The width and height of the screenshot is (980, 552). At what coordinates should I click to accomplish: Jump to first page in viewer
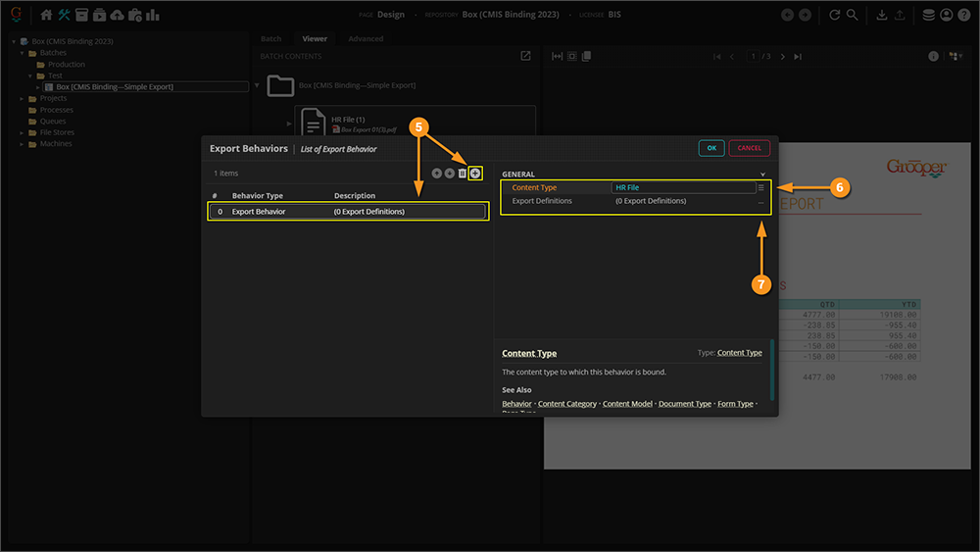pyautogui.click(x=717, y=56)
